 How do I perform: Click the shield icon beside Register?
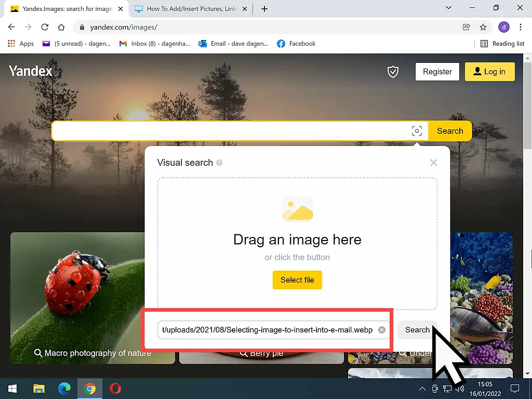pos(393,72)
